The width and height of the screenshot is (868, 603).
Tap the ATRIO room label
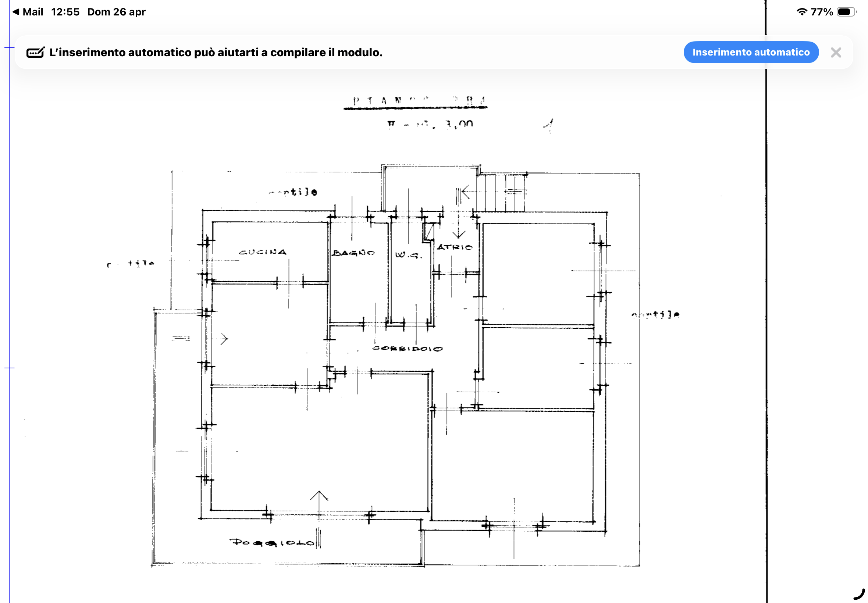(x=455, y=247)
